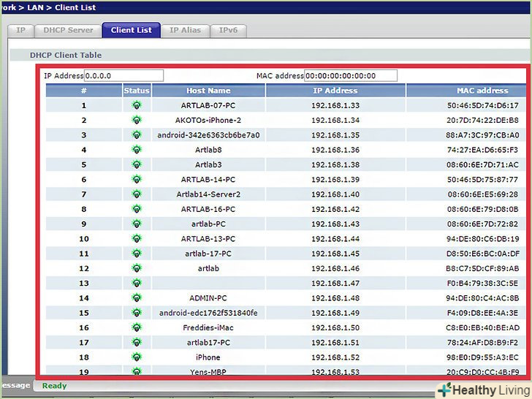Open the IP tab
The height and width of the screenshot is (399, 532).
tap(20, 30)
